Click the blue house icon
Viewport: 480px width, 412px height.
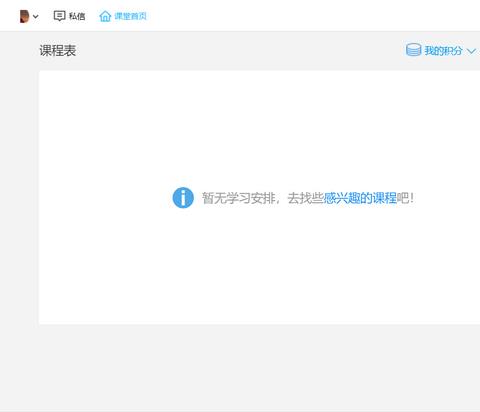pyautogui.click(x=105, y=16)
